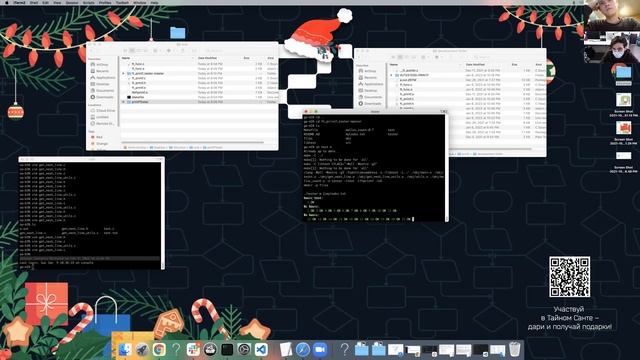Switch left Finder to list view
640x360 pixels.
tap(132, 51)
